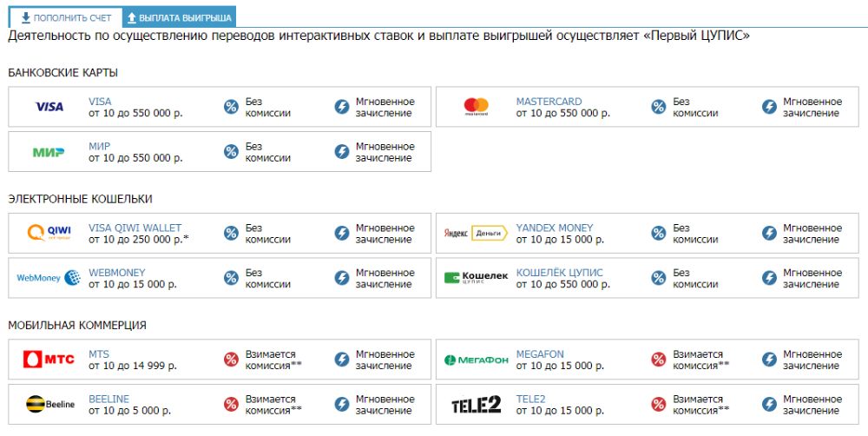Click 'Взимается комиссия**' in MTS row
Viewport: 868px width, 436px height.
[273, 360]
